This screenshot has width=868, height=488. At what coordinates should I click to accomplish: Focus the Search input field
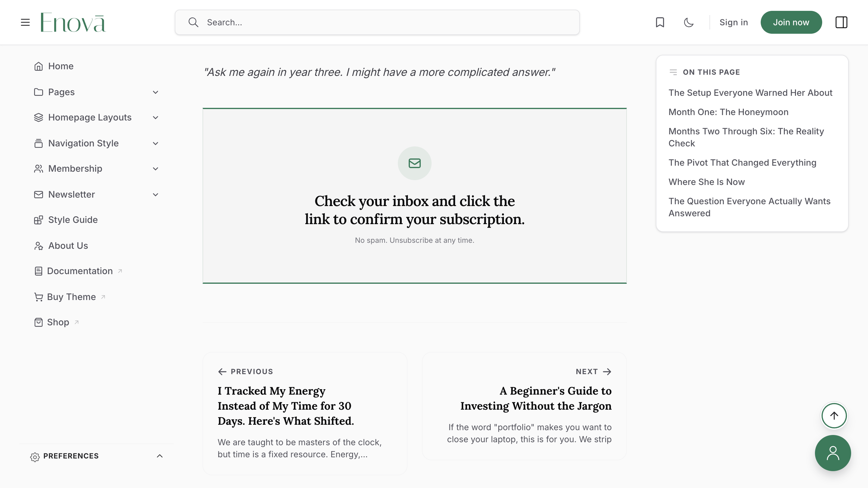coord(377,22)
